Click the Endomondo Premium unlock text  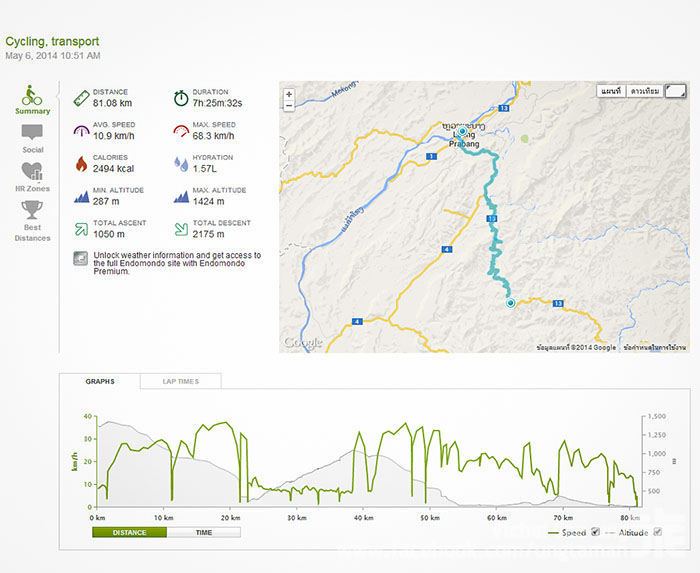(x=177, y=263)
